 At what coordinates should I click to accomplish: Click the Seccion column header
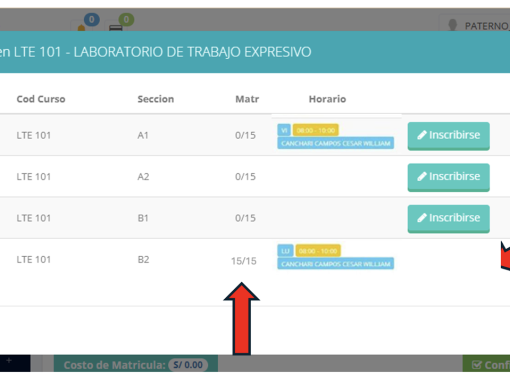(156, 99)
